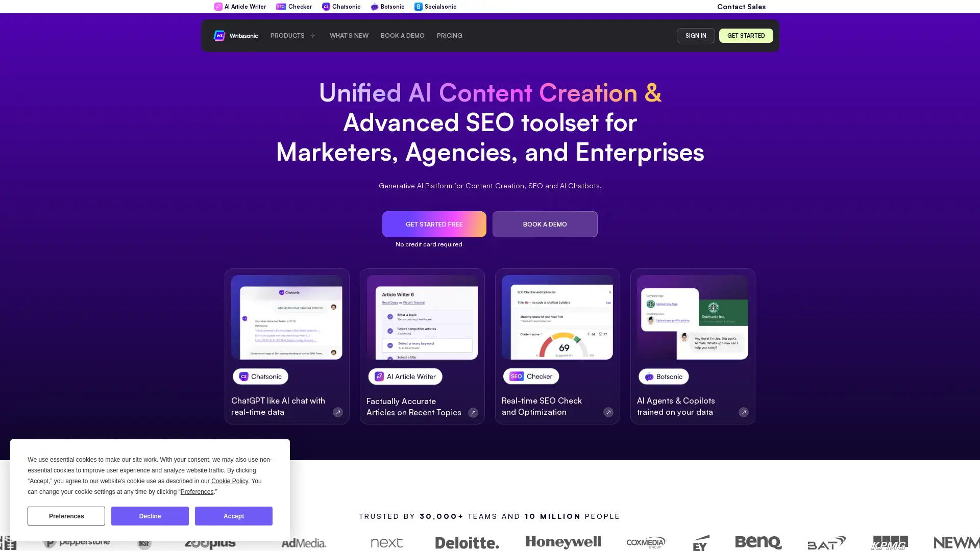Click Preferences cookie settings link

click(x=197, y=491)
